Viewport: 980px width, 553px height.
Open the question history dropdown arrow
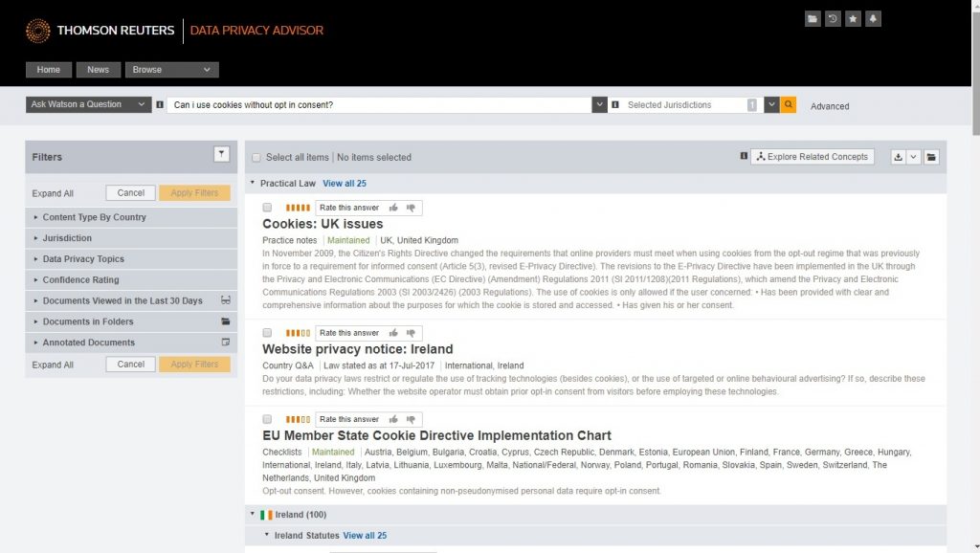tap(599, 104)
